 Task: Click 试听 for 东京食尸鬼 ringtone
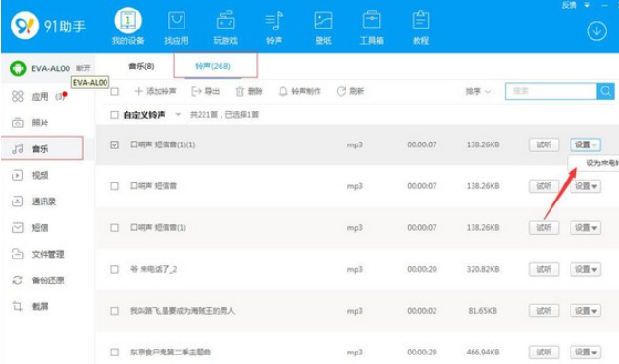pyautogui.click(x=544, y=353)
